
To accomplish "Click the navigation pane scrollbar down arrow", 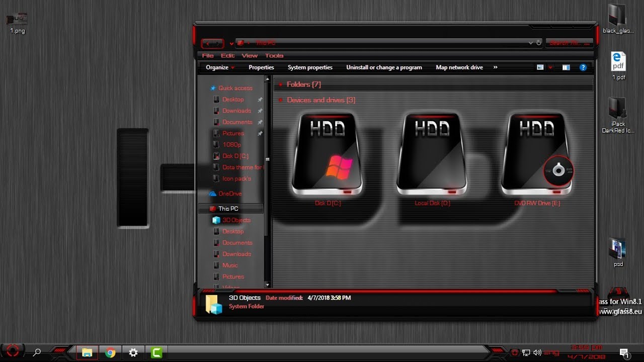I will point(268,284).
